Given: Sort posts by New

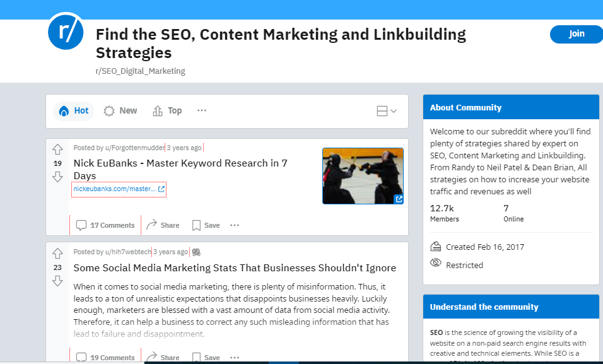Looking at the screenshot, I should click(x=120, y=111).
